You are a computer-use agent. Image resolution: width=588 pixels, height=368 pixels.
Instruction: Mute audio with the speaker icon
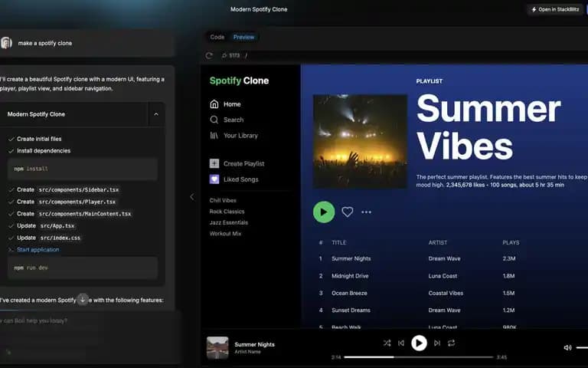click(568, 348)
